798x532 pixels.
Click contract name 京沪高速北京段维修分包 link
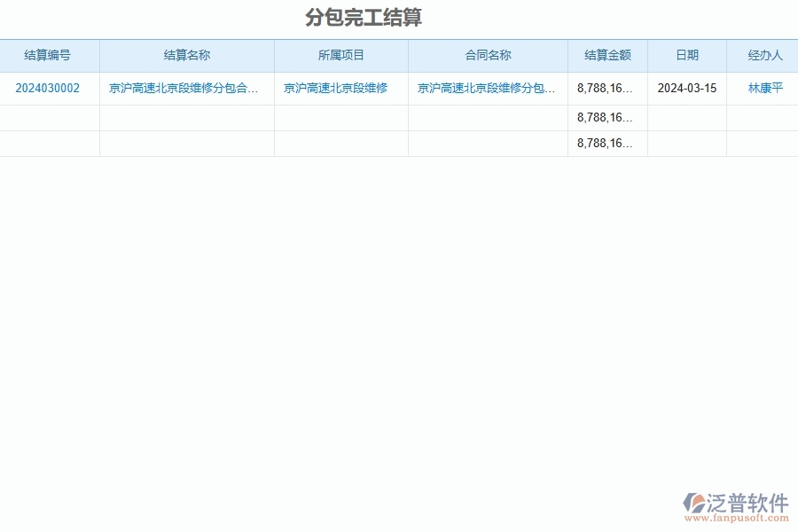(488, 88)
